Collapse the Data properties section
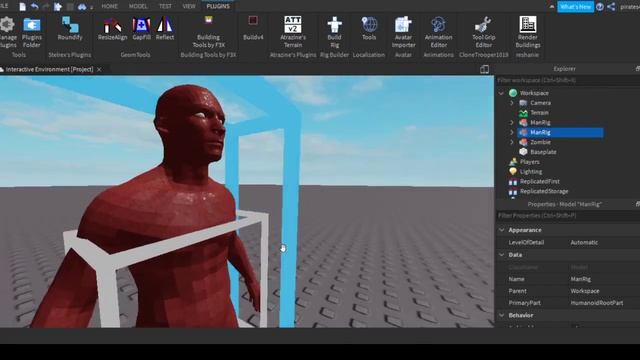Image resolution: width=640 pixels, height=360 pixels. tap(502, 255)
